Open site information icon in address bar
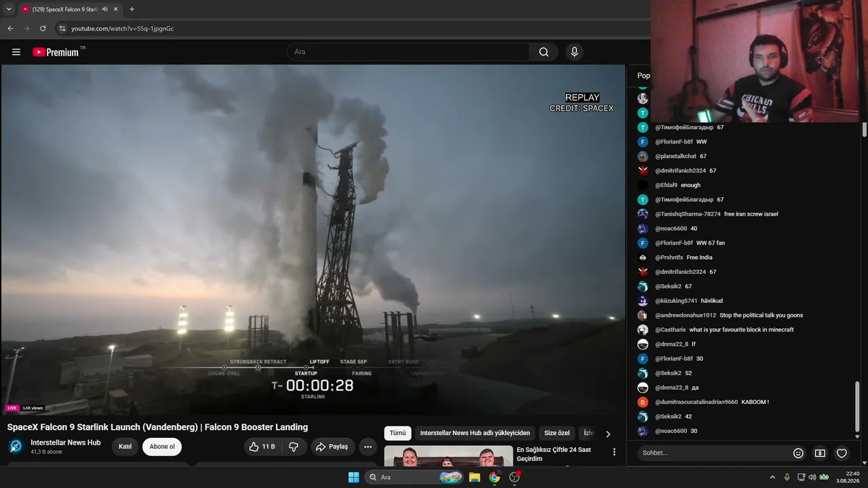The height and width of the screenshot is (488, 868). pyautogui.click(x=62, y=28)
